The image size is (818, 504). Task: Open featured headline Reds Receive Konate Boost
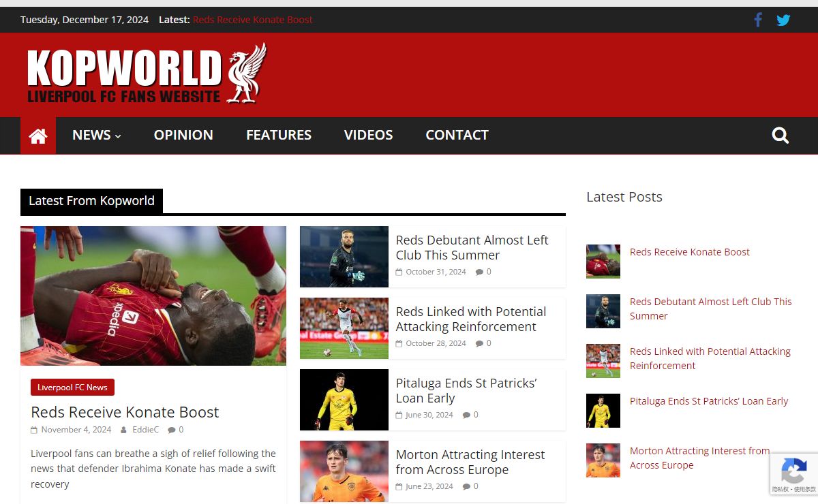pyautogui.click(x=125, y=412)
